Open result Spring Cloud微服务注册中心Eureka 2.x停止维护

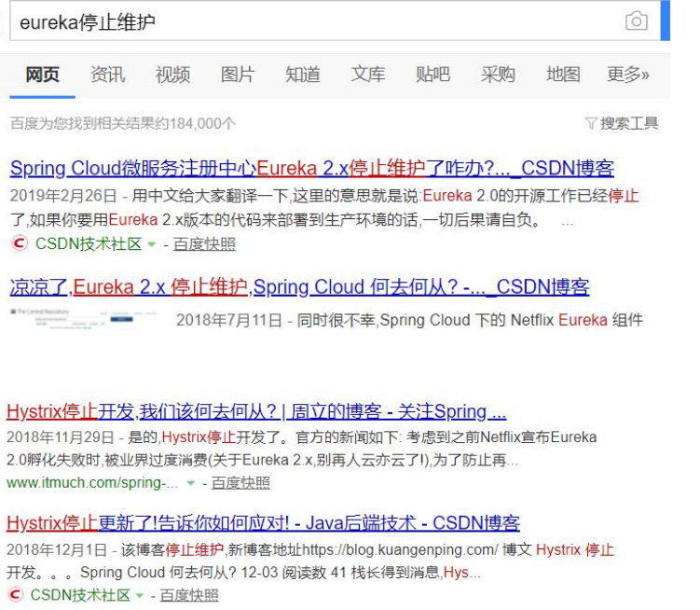[x=312, y=169]
